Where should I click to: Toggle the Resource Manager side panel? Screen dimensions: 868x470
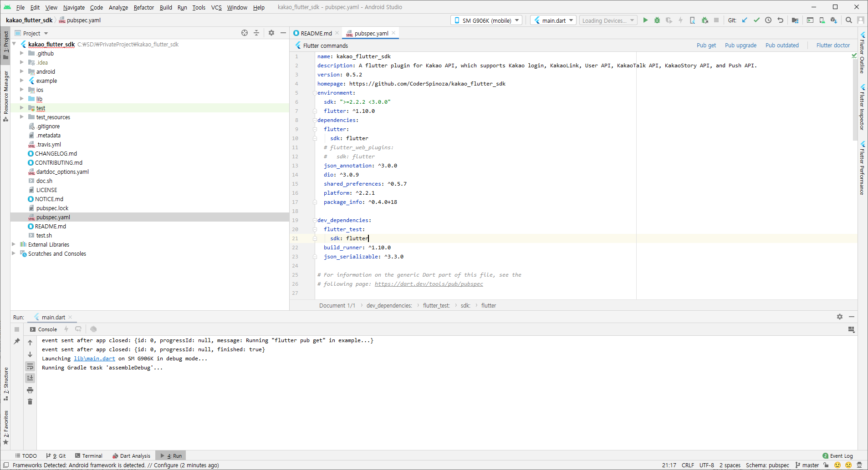coord(5,96)
